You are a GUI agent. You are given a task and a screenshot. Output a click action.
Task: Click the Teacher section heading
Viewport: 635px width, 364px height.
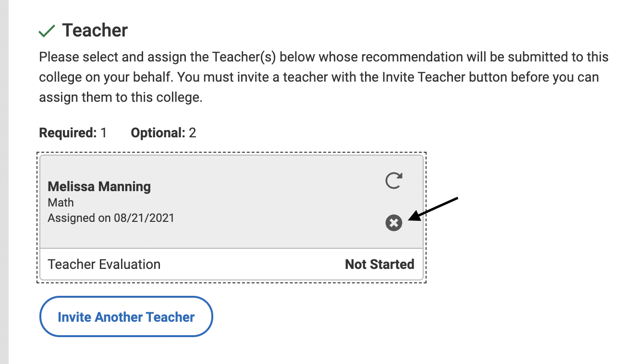(94, 30)
